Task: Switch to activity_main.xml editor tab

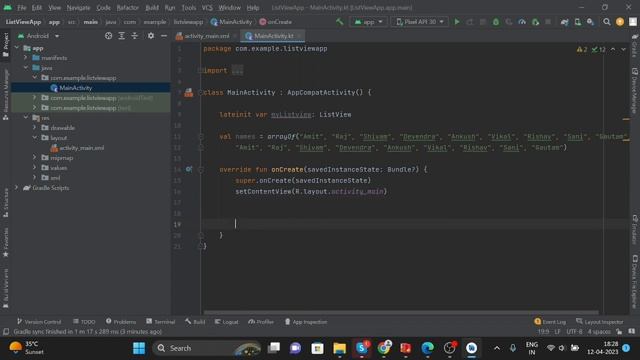Action: click(x=207, y=36)
